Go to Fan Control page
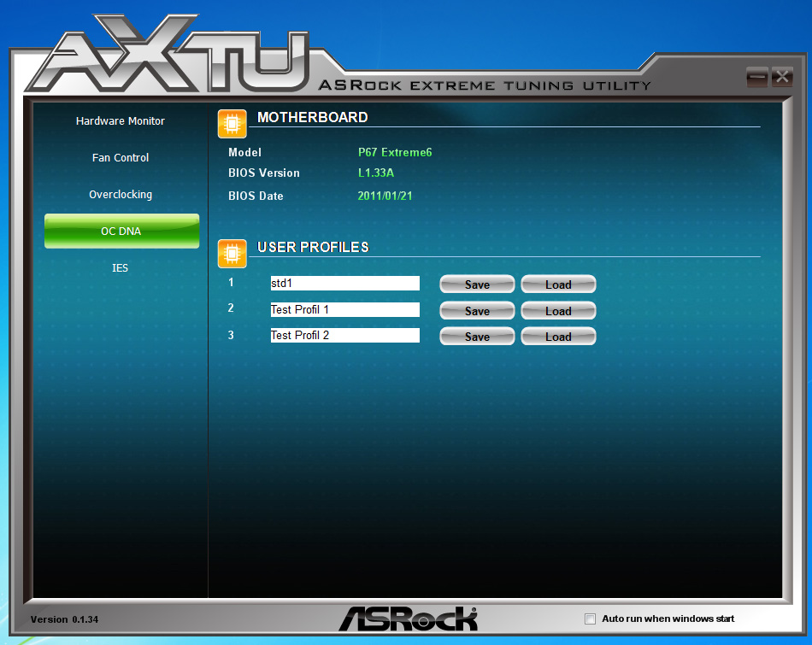The width and height of the screenshot is (812, 645). [x=121, y=157]
